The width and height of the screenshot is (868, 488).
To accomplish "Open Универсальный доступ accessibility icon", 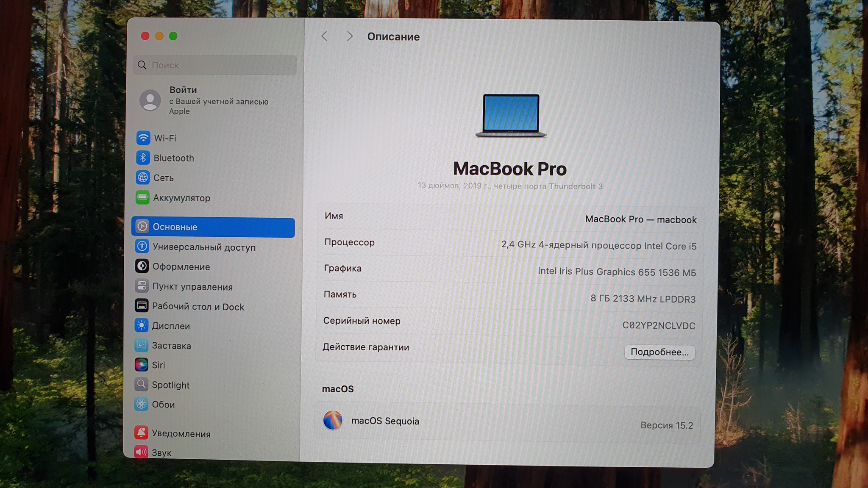I will point(142,247).
